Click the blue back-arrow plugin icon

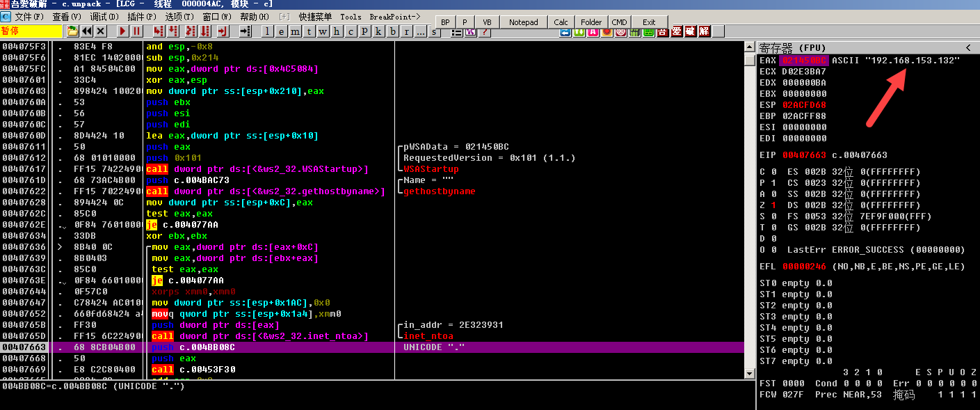pyautogui.click(x=566, y=31)
